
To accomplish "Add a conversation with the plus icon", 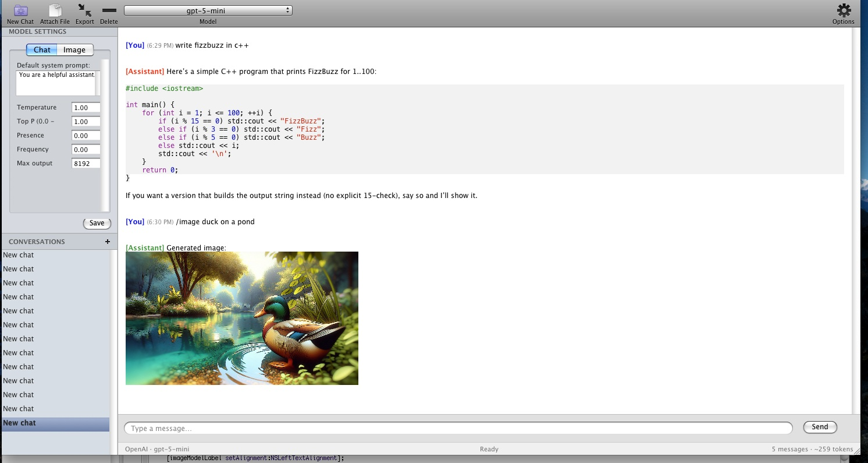I will (x=107, y=242).
